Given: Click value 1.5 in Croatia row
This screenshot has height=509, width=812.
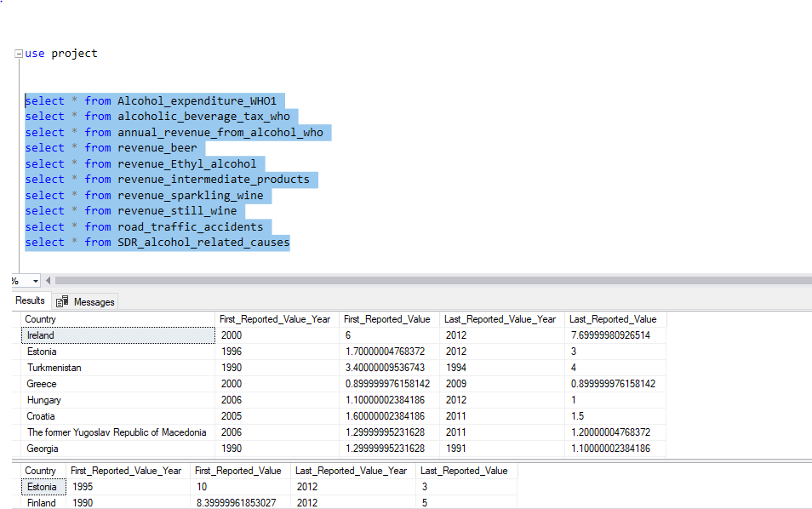Looking at the screenshot, I should point(615,416).
